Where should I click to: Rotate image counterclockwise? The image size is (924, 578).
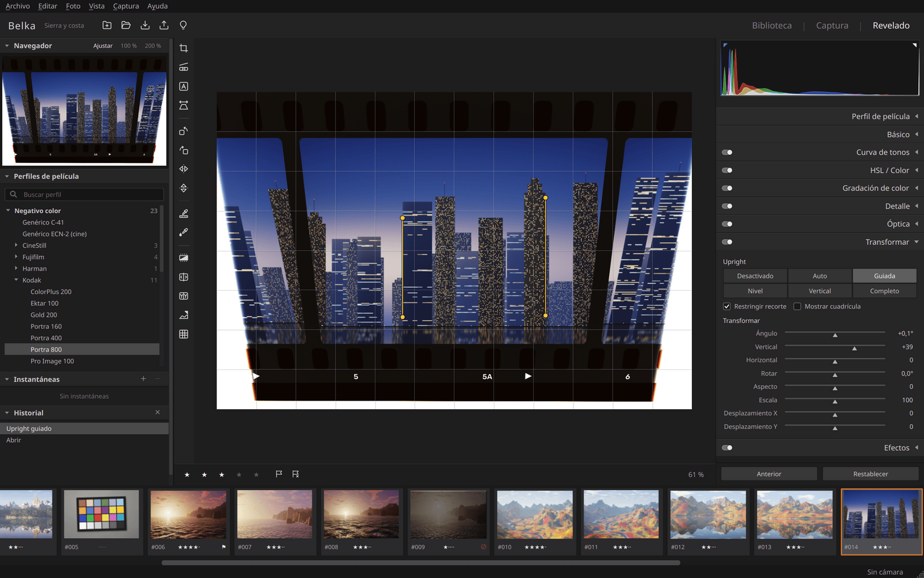pos(184,131)
